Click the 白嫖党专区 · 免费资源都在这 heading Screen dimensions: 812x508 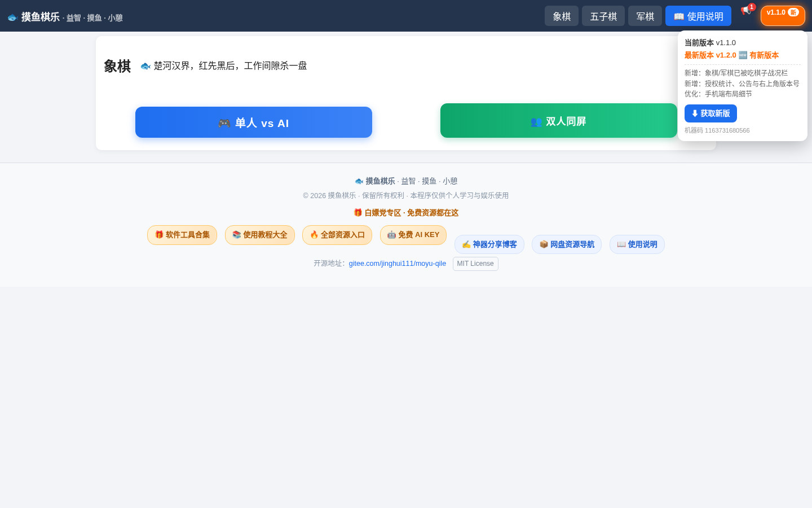(x=406, y=213)
